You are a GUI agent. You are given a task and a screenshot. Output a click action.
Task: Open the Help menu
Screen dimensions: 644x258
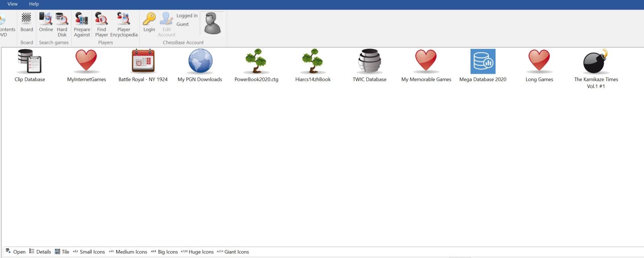tap(34, 4)
